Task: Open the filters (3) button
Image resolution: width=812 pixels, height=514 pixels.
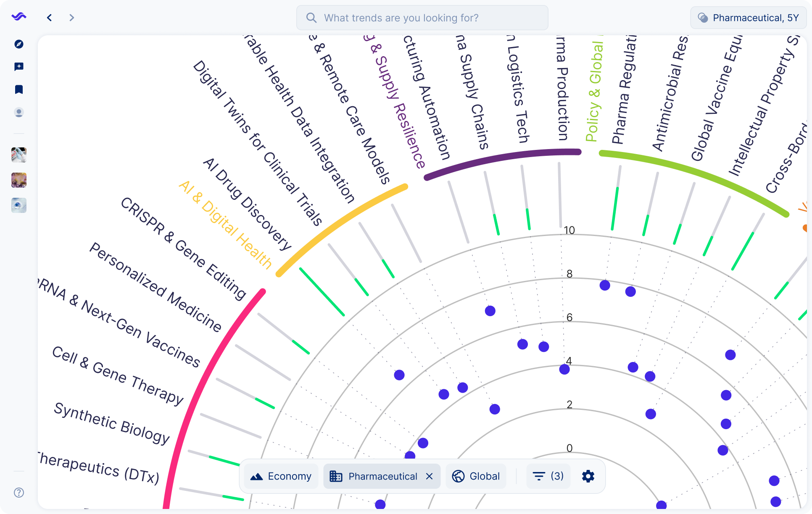Action: (548, 476)
